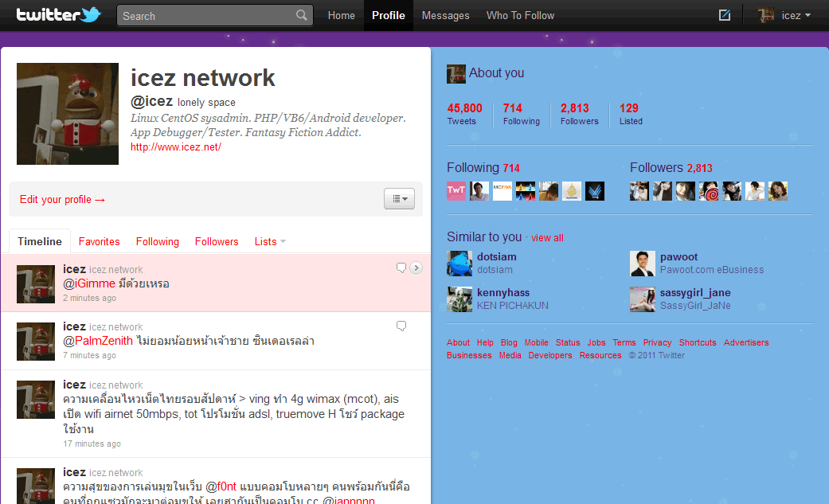Click the Blog footer link

[x=509, y=342]
